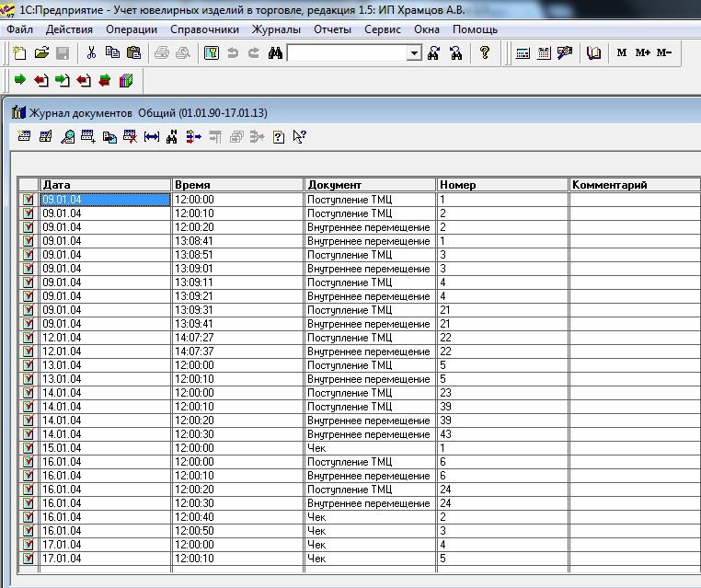The image size is (701, 588).
Task: Click the first green right-arrow icon in the second toolbar
Action: pyautogui.click(x=19, y=80)
